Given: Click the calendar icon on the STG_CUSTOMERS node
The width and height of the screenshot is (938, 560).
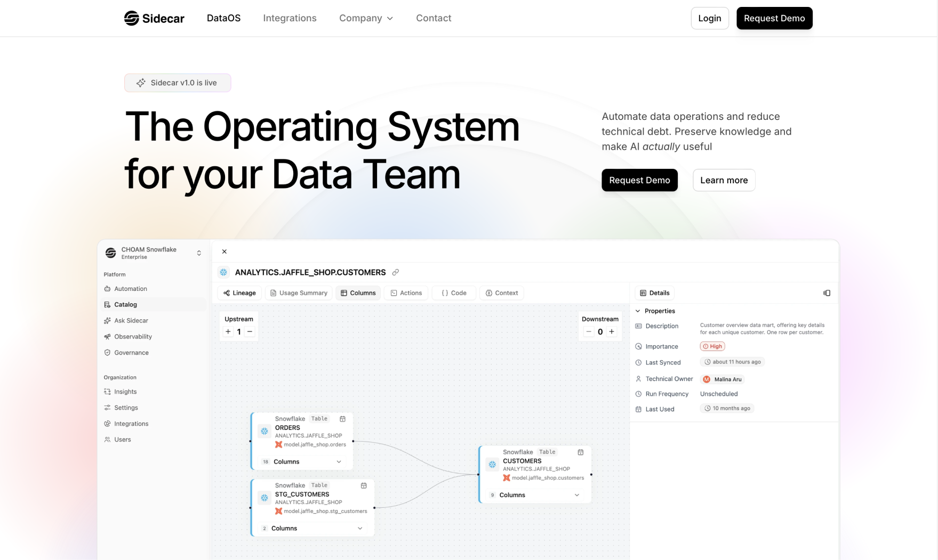Looking at the screenshot, I should 364,485.
